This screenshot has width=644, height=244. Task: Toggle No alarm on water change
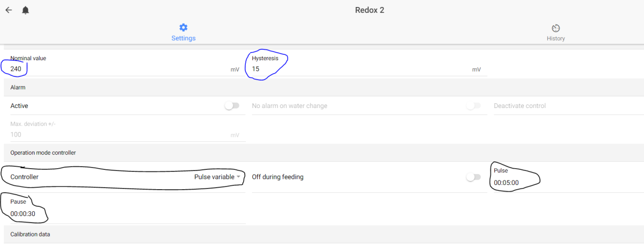click(x=474, y=106)
